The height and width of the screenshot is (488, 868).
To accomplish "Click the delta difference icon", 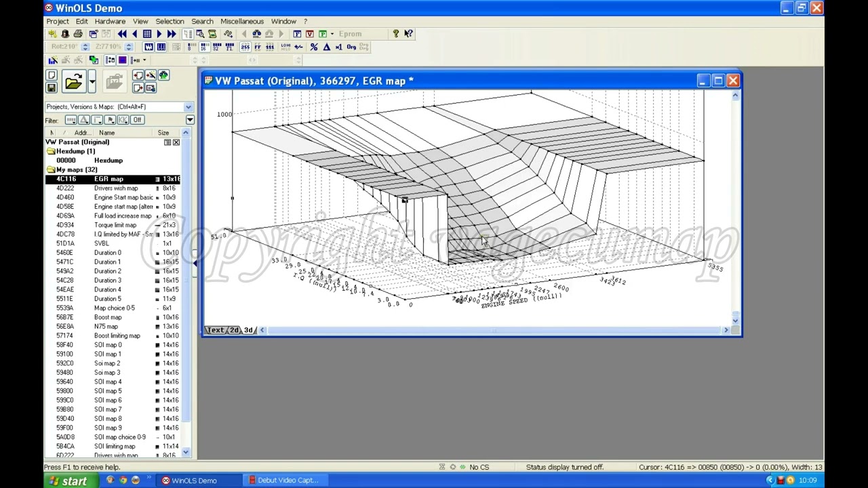I will point(327,47).
